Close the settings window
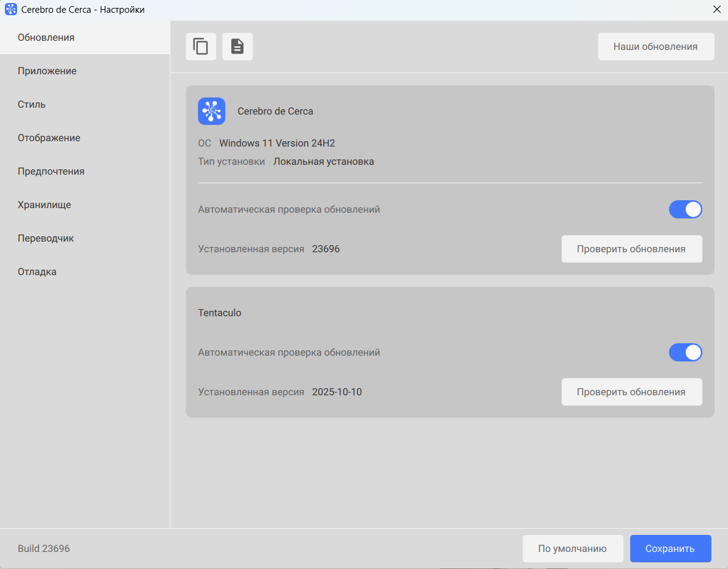Viewport: 728px width, 569px height. [x=716, y=10]
